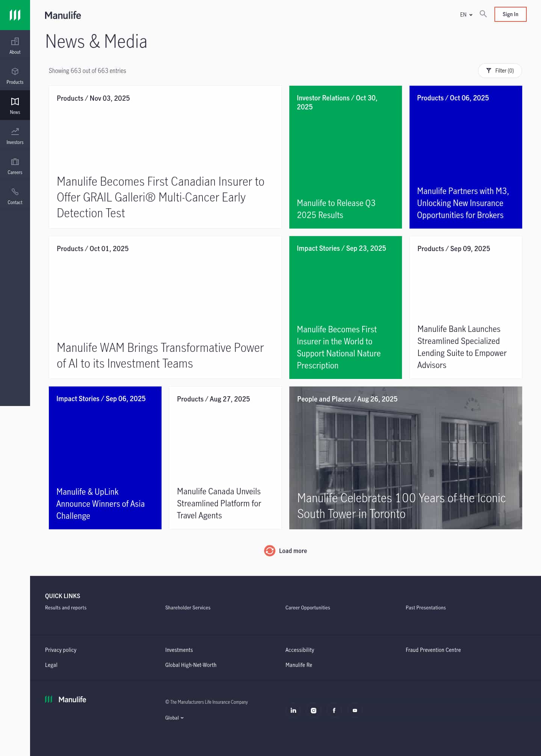Click the green Manulife logo icon in sidebar
This screenshot has width=541, height=756.
coord(15,15)
